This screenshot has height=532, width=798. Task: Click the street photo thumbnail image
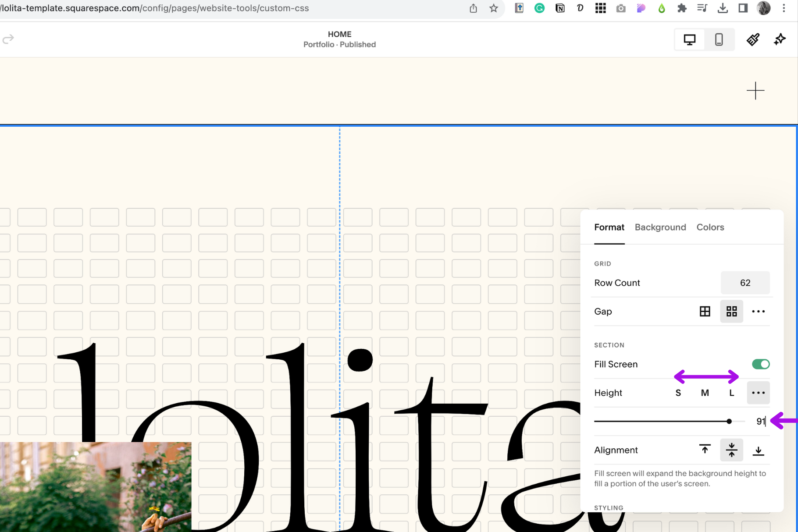[96, 487]
